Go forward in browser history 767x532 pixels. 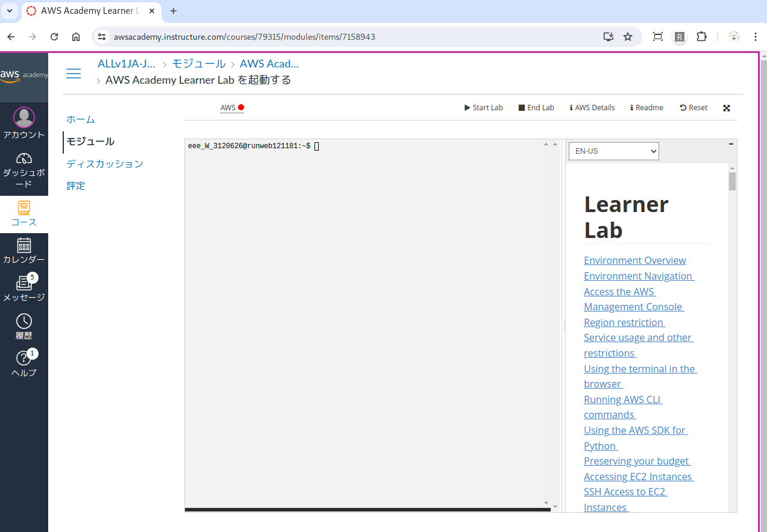point(33,37)
